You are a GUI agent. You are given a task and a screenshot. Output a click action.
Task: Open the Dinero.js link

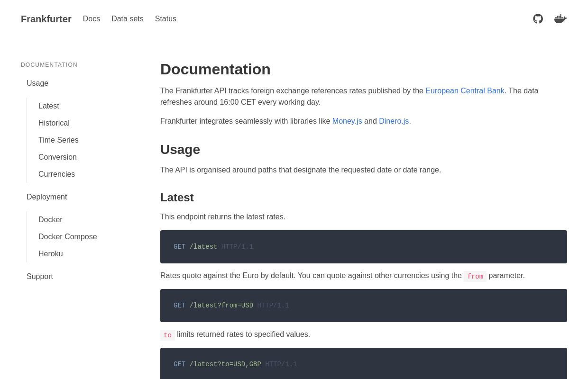[x=394, y=121]
